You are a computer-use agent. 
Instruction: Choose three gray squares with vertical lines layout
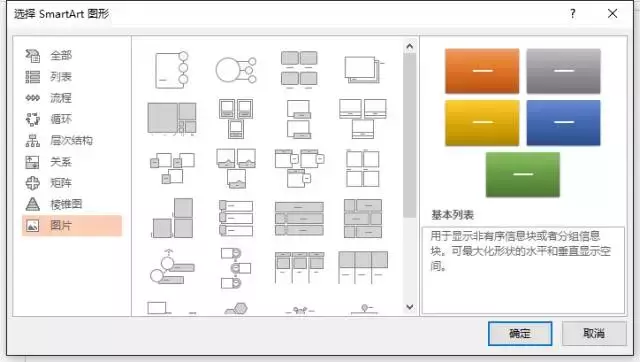click(x=363, y=267)
